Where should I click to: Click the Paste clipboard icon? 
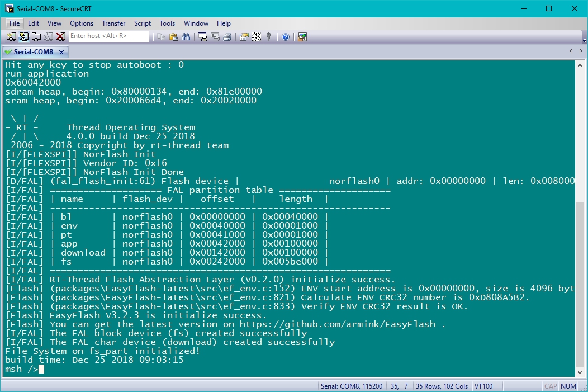point(174,37)
